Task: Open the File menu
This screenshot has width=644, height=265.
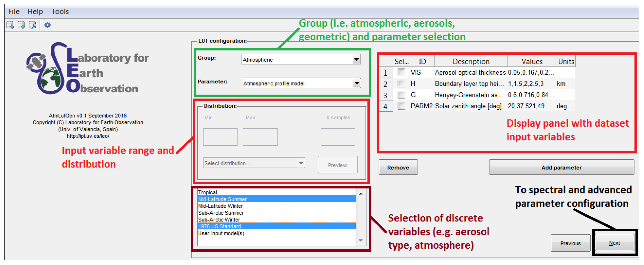Action: 14,11
